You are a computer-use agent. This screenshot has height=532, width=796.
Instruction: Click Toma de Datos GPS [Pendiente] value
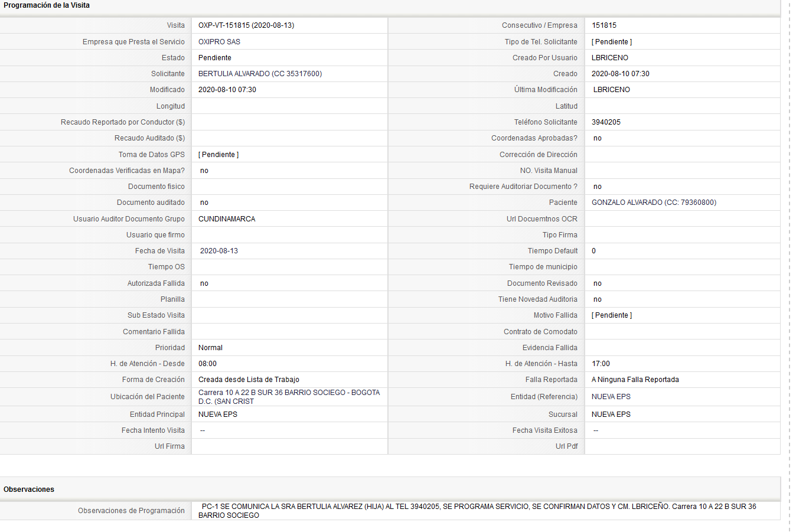218,155
